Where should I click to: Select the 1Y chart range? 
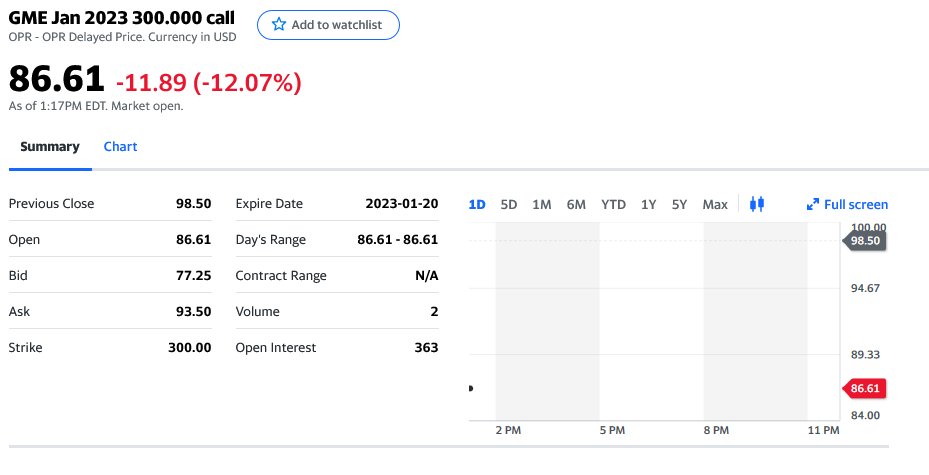pos(648,205)
